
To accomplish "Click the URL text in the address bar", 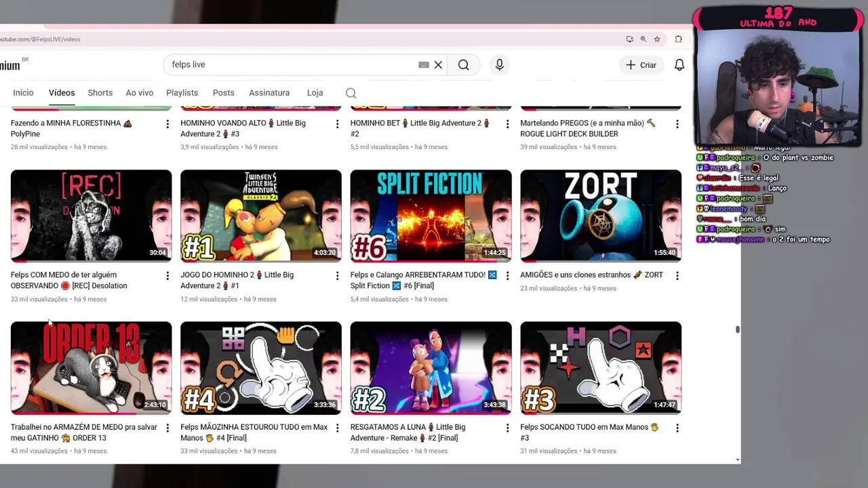I will tap(41, 39).
